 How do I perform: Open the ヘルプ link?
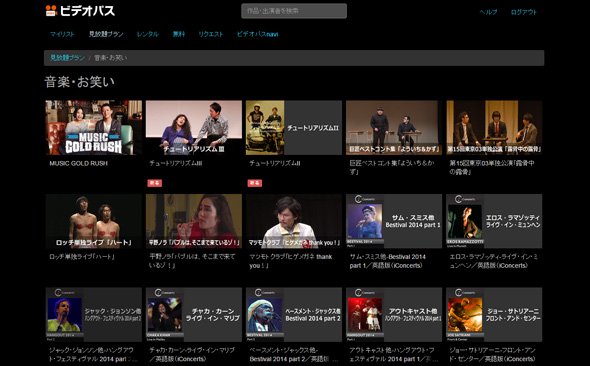coord(488,12)
